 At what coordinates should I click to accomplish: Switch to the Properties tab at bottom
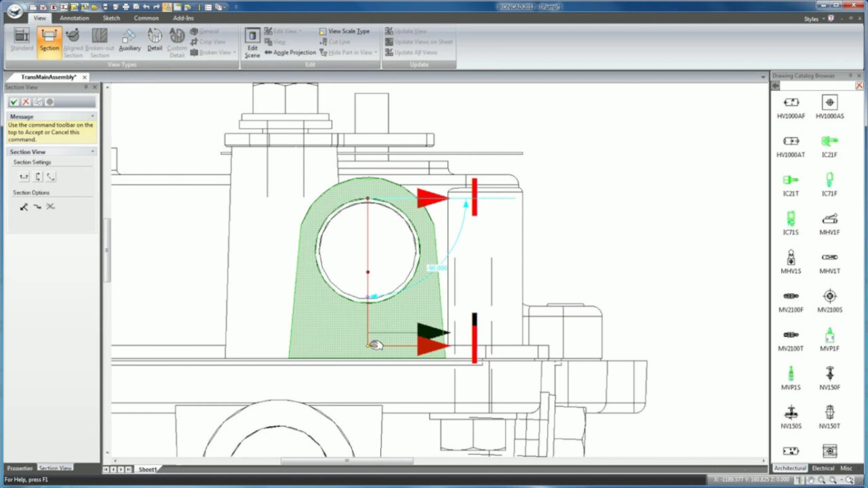[x=18, y=468]
